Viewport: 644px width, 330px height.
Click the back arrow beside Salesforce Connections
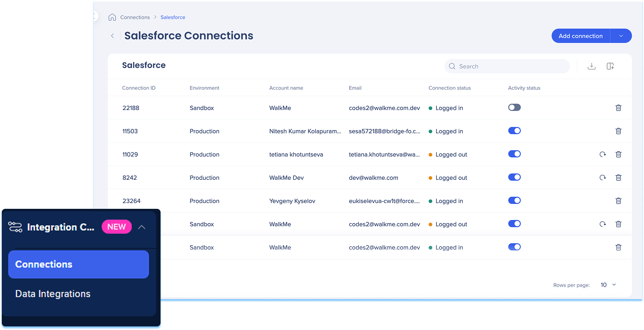[112, 36]
